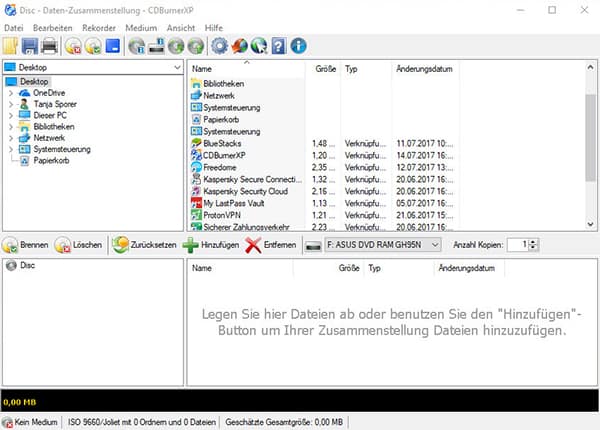This screenshot has height=430, width=600.
Task: Expand the Bibliotheken tree node
Action: click(11, 127)
